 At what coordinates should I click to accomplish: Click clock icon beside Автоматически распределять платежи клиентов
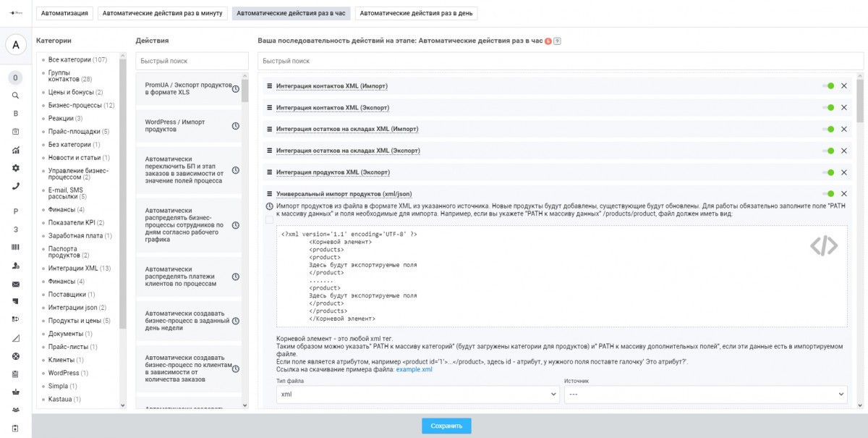click(236, 277)
